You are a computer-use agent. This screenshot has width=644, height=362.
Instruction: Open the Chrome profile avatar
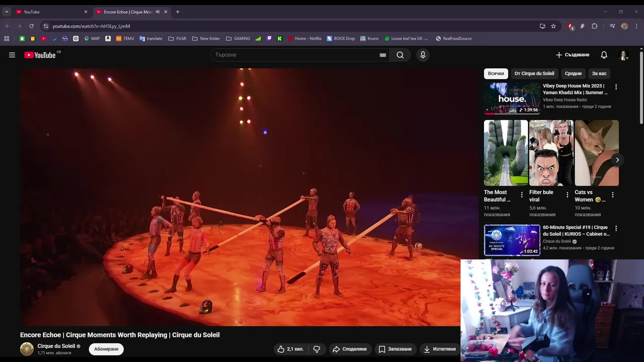624,26
